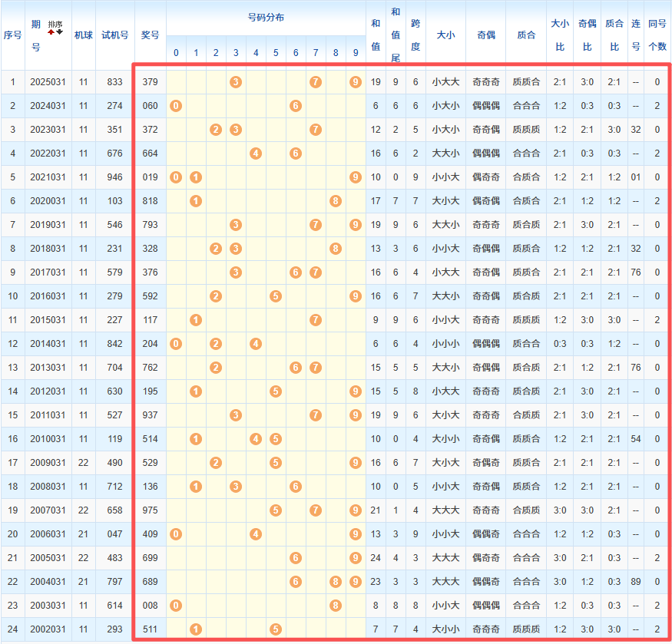Click the red ascending sort arrow
This screenshot has height=644, width=672.
51,32
